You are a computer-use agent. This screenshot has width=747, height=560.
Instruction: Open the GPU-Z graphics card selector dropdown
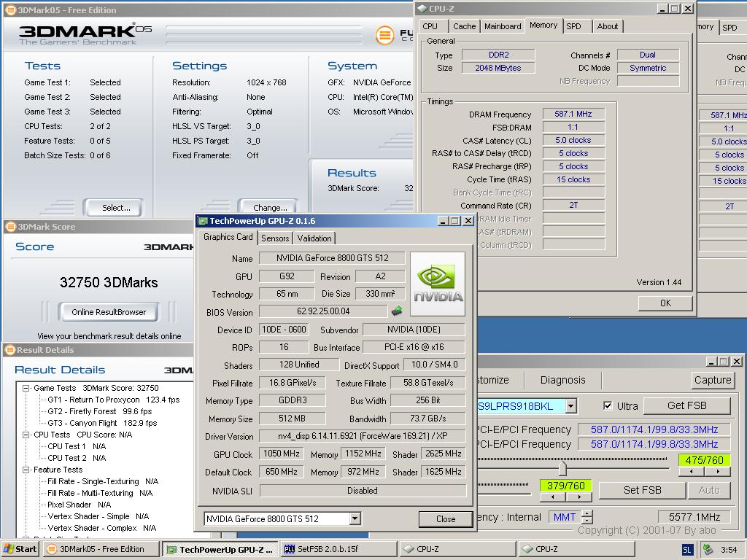pos(355,518)
